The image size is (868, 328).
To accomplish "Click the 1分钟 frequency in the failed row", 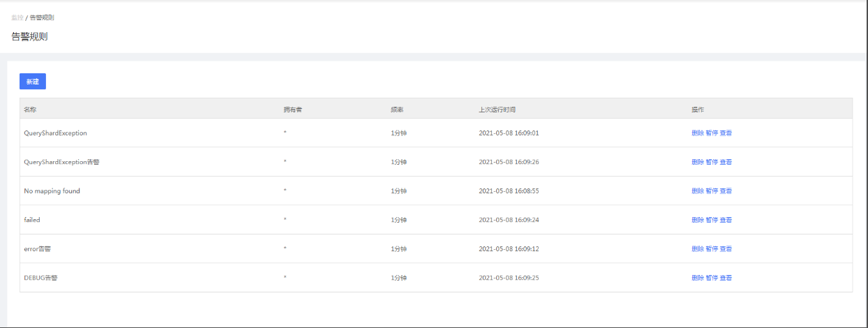I will coord(398,220).
